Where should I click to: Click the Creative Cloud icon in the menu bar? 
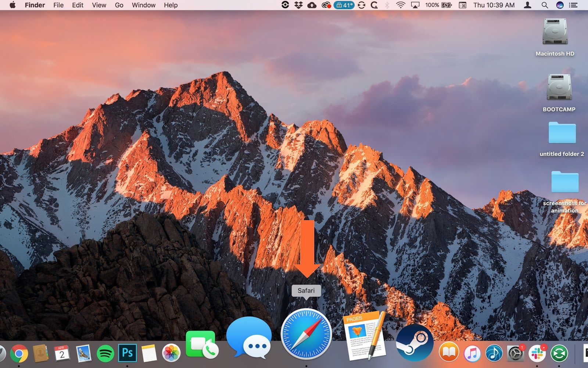click(x=326, y=5)
